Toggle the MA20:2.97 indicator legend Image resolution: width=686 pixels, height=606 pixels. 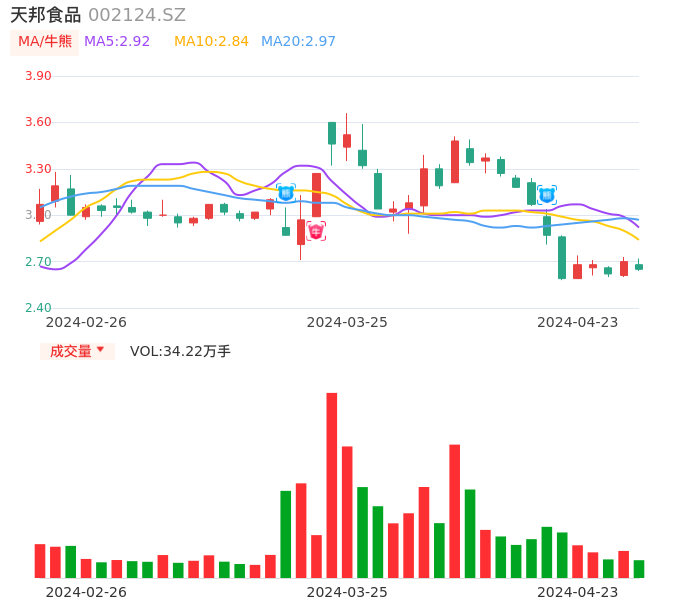tap(298, 41)
